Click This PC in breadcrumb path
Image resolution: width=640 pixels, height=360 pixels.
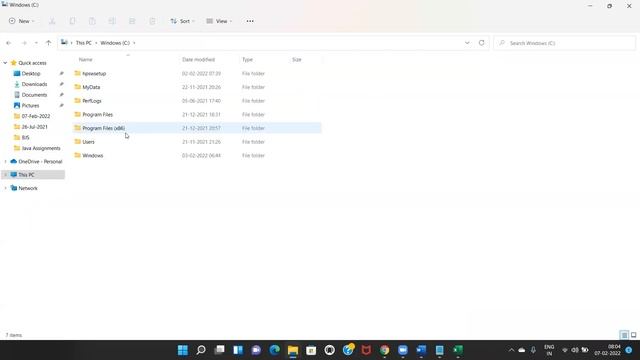[84, 43]
